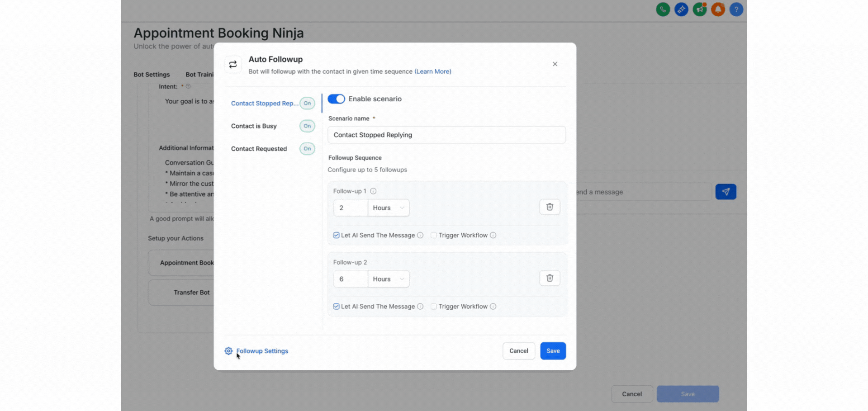This screenshot has width=868, height=411.
Task: Delete Follow-up 2 with trash icon
Action: pyautogui.click(x=550, y=278)
